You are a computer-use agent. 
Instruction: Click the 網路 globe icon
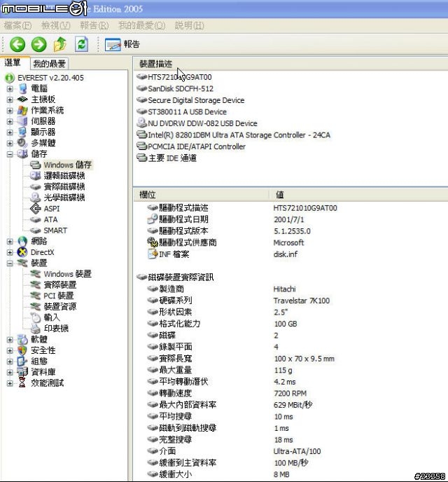22,241
